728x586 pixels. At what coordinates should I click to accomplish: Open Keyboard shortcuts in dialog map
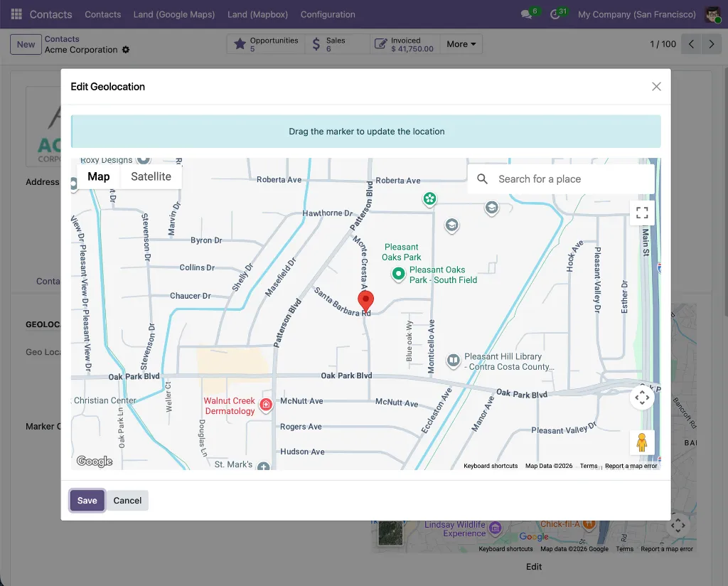pos(491,466)
